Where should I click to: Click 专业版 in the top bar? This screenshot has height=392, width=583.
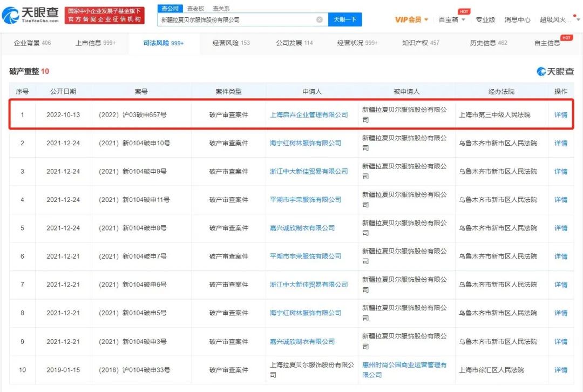pyautogui.click(x=486, y=19)
